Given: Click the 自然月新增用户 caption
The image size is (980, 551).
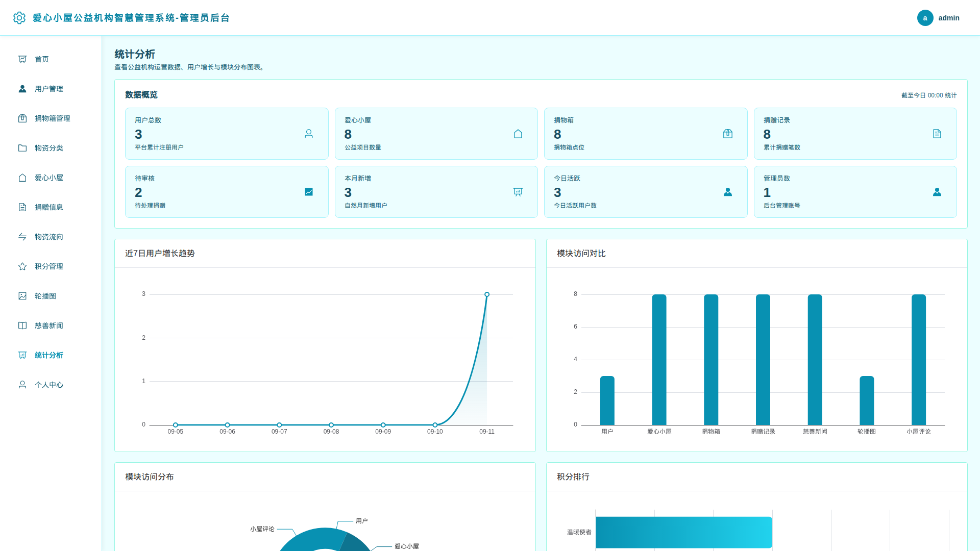Looking at the screenshot, I should pyautogui.click(x=366, y=206).
